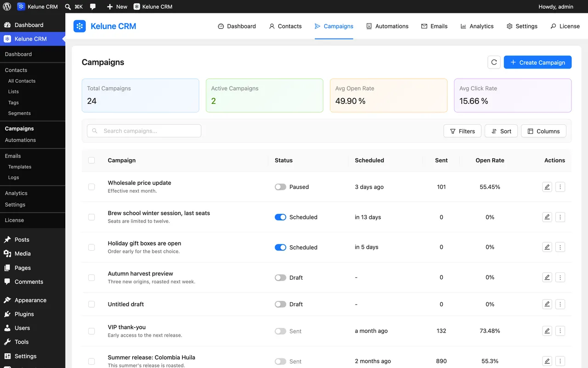Click the Search campaigns field
Viewport: 588px width, 368px height.
tap(144, 131)
